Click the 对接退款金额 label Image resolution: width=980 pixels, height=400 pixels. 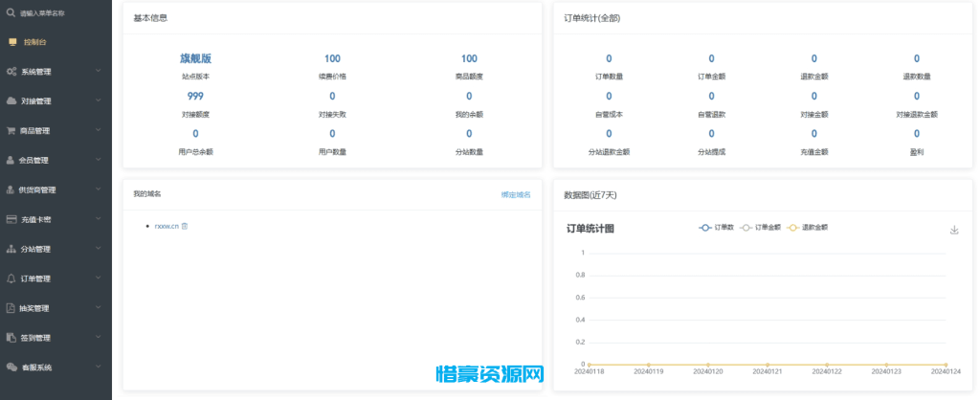click(x=917, y=115)
